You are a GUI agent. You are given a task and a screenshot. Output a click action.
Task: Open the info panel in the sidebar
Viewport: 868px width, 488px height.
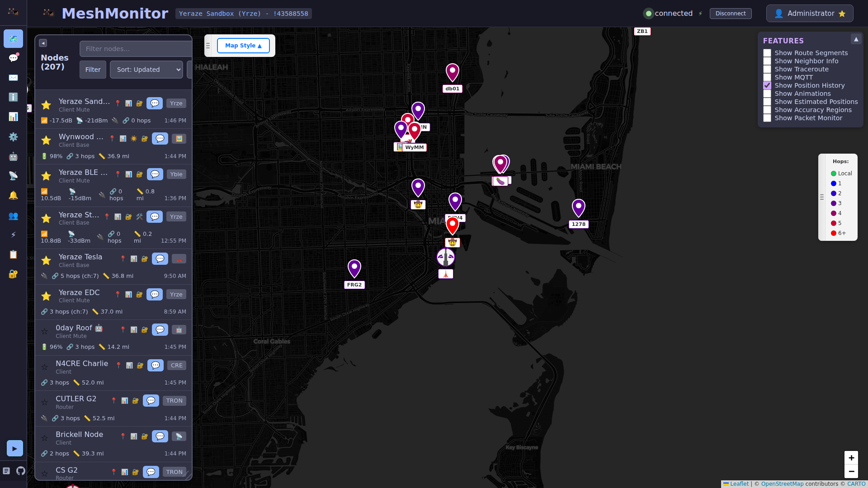coord(13,97)
